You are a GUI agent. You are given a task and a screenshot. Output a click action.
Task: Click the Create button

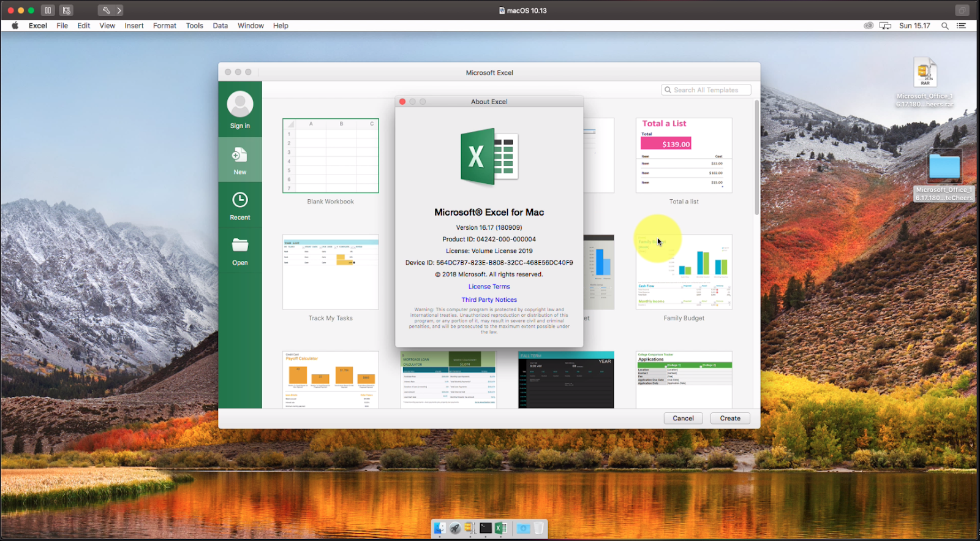coord(730,418)
